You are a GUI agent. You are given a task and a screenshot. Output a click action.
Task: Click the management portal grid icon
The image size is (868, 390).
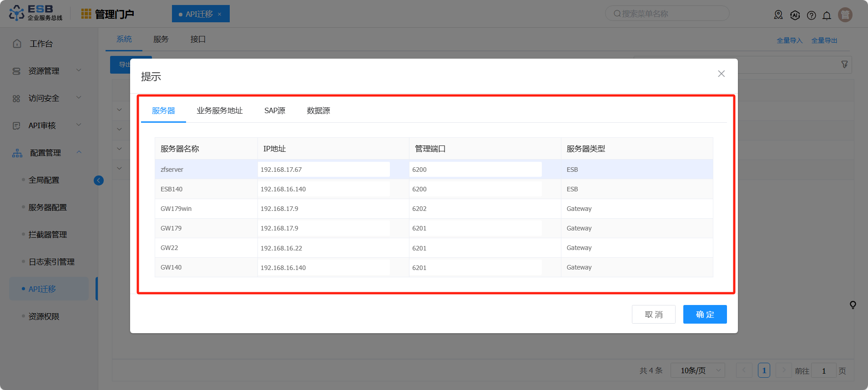86,14
